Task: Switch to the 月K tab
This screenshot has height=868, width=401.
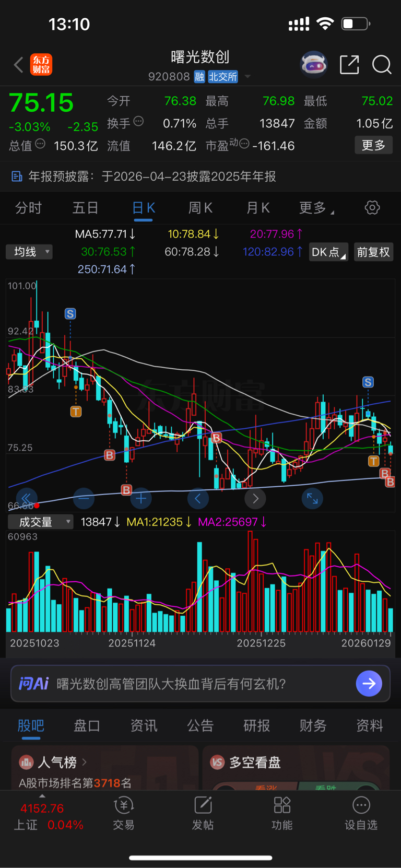Action: point(258,208)
